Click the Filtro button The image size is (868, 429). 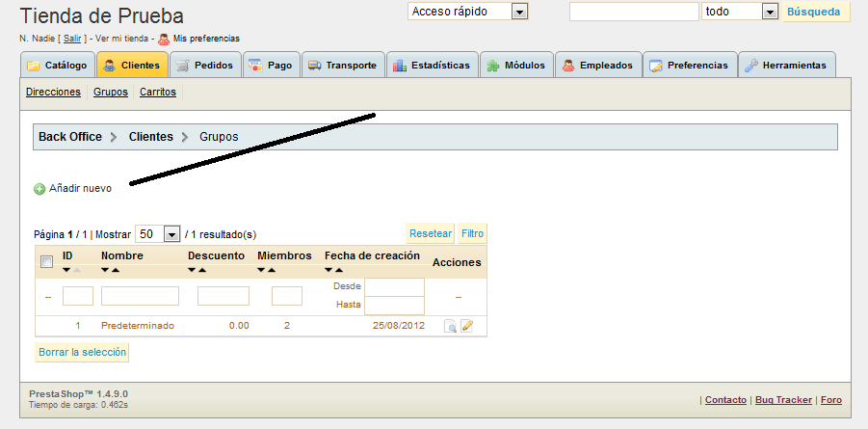tap(473, 234)
